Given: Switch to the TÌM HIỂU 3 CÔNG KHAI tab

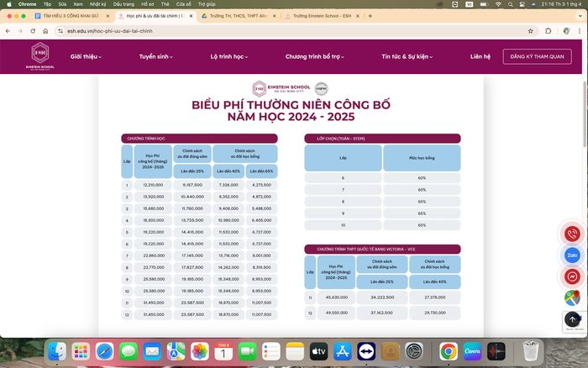Looking at the screenshot, I should (71, 16).
